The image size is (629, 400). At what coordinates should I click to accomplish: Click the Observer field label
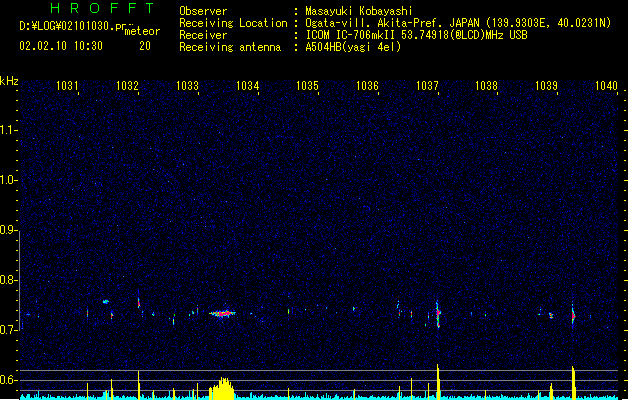pyautogui.click(x=203, y=11)
